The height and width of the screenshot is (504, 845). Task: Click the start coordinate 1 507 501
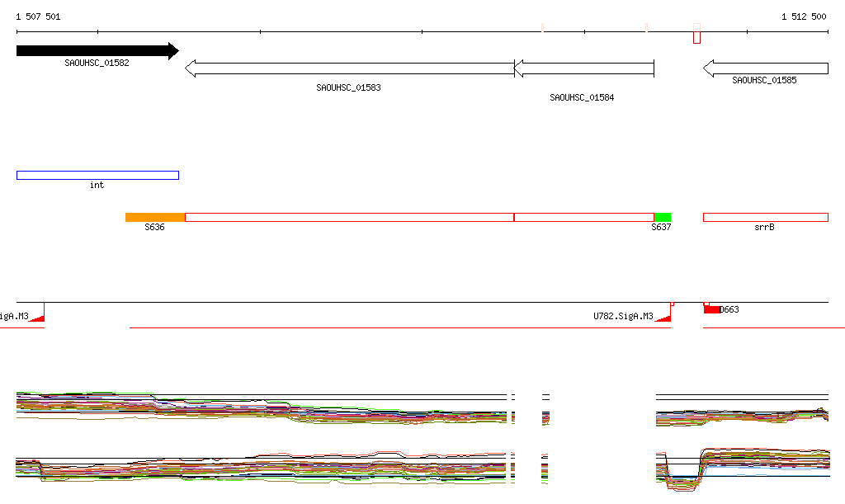38,16
